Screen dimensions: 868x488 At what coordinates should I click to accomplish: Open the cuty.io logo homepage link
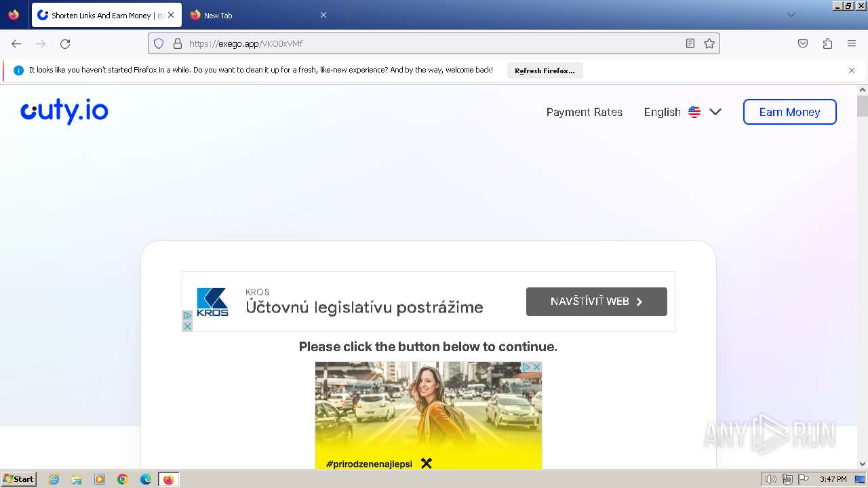(x=64, y=112)
